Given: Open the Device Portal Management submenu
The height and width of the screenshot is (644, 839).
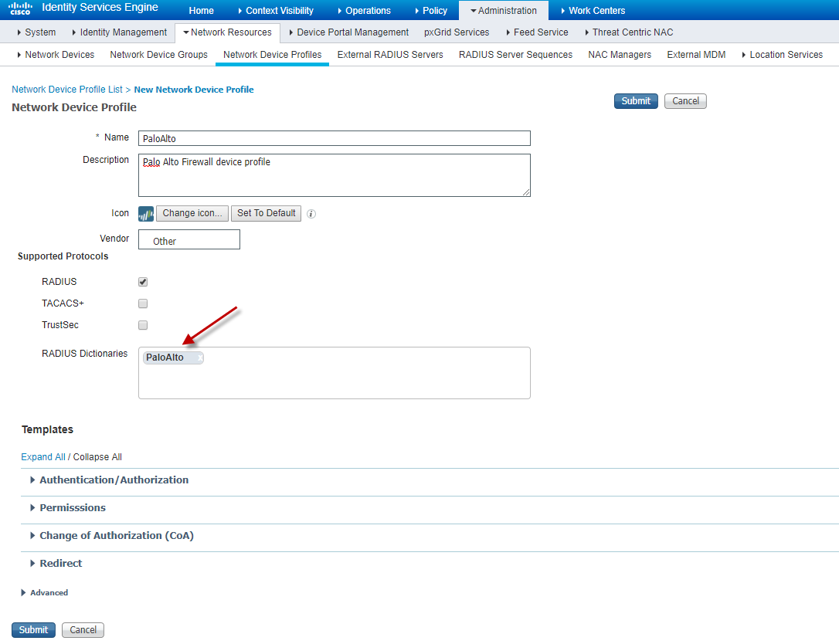Looking at the screenshot, I should (348, 32).
